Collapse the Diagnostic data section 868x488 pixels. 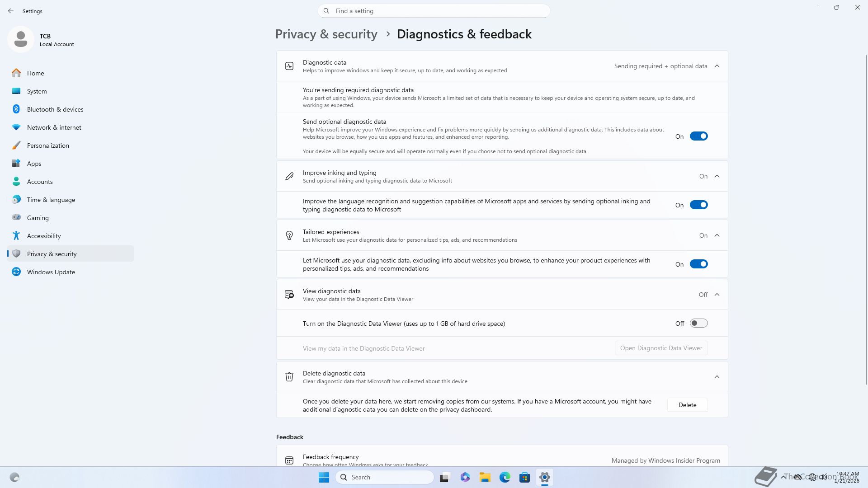click(717, 66)
